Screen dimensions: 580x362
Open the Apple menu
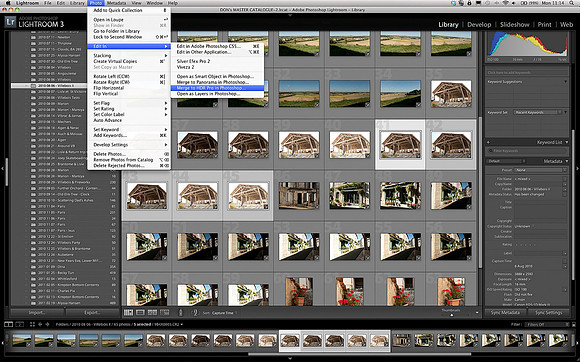pyautogui.click(x=8, y=3)
